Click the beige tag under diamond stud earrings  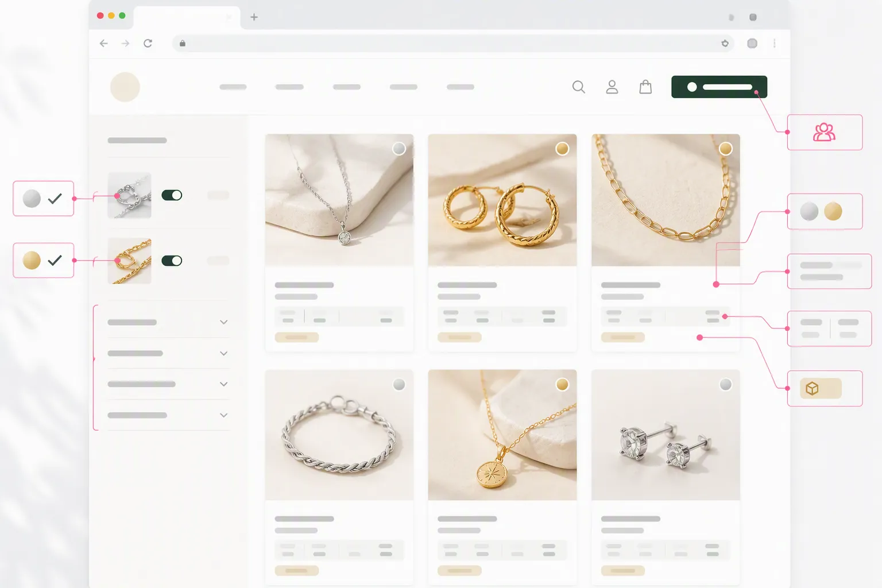pos(623,571)
